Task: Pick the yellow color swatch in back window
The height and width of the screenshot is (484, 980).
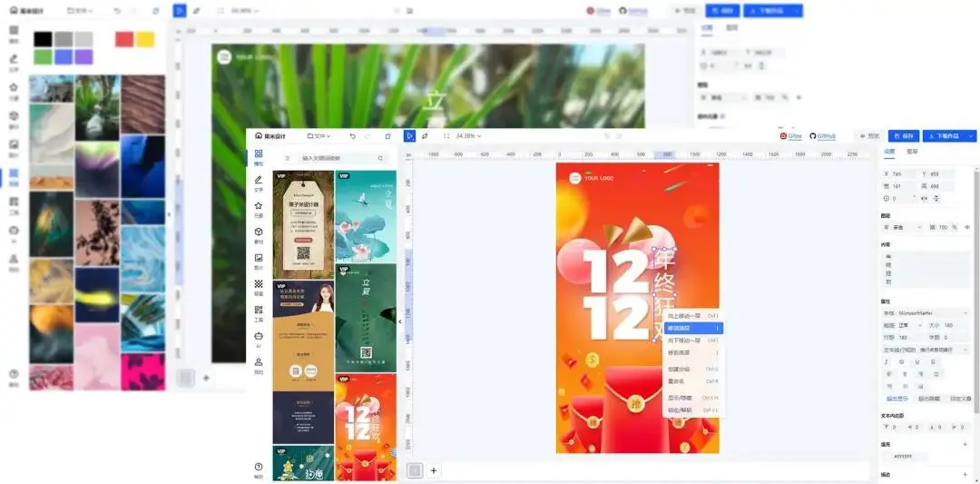Action: [x=145, y=39]
